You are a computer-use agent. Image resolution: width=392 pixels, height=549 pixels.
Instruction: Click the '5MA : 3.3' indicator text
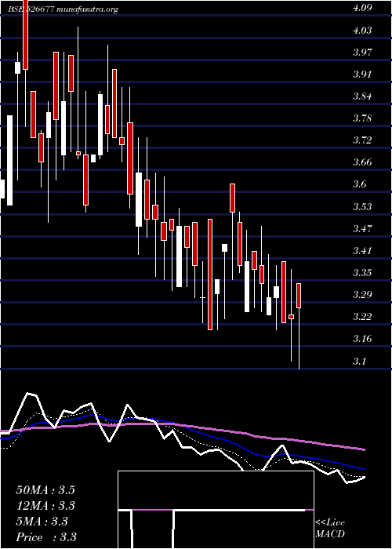point(42,522)
